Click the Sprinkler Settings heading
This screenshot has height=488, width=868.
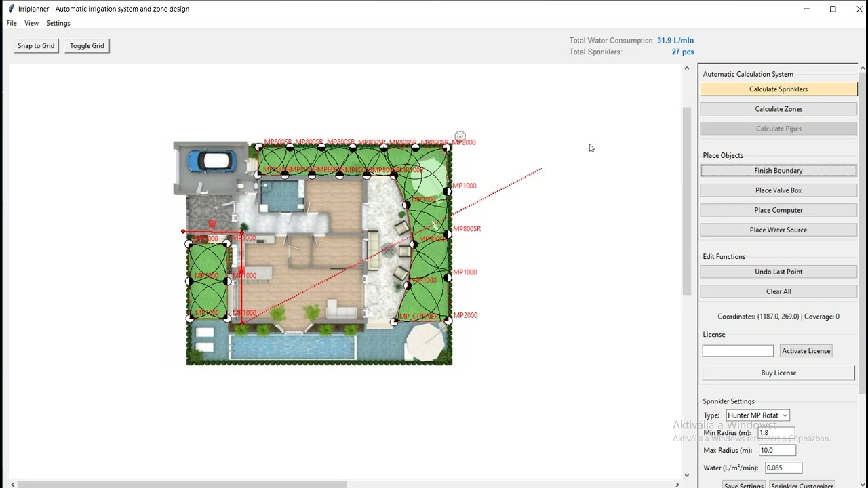click(728, 401)
